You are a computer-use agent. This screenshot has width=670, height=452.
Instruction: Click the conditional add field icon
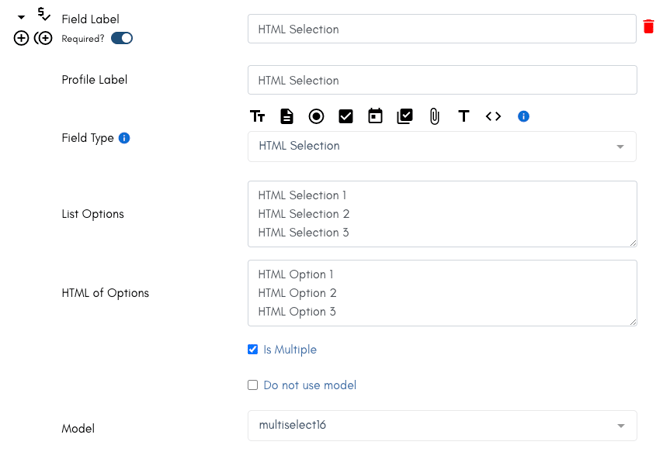pos(43,38)
